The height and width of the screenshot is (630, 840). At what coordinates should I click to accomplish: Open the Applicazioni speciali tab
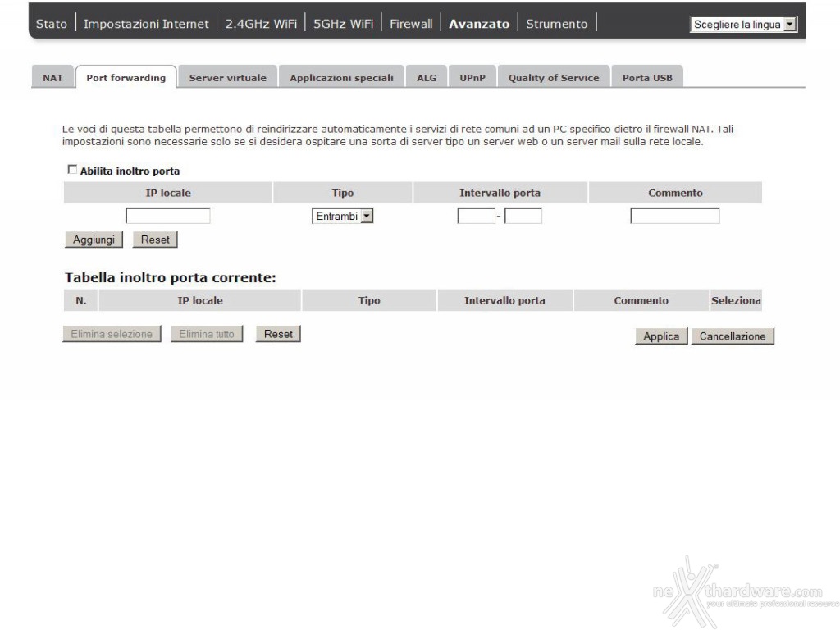[342, 78]
